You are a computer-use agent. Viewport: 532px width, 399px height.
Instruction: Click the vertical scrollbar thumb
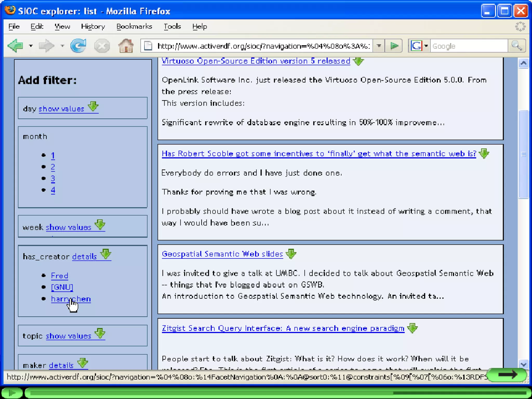524,154
